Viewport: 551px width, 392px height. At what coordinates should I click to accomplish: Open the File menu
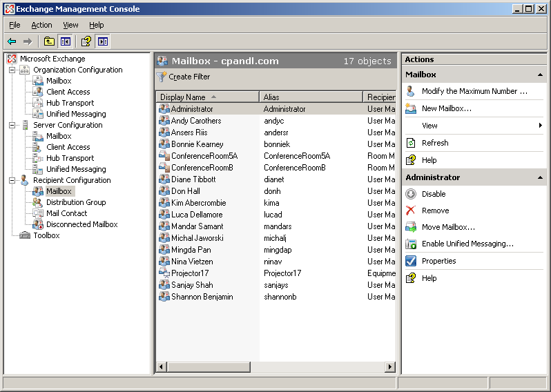click(14, 25)
